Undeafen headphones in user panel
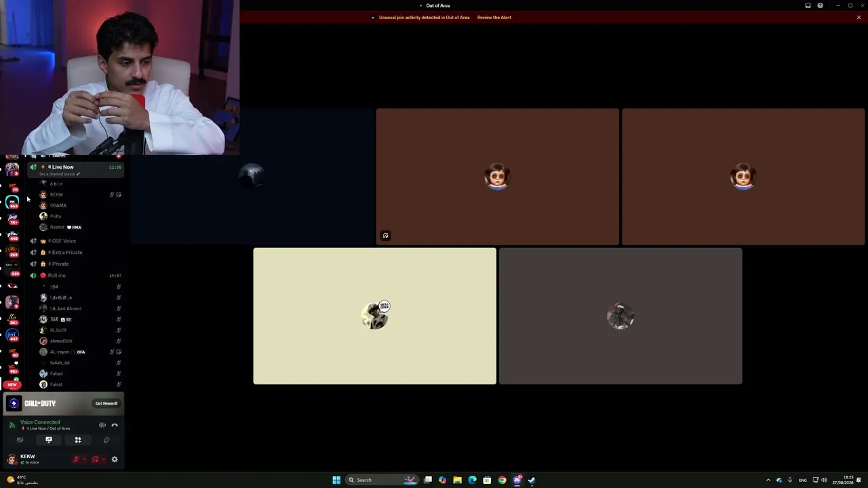 tap(95, 460)
